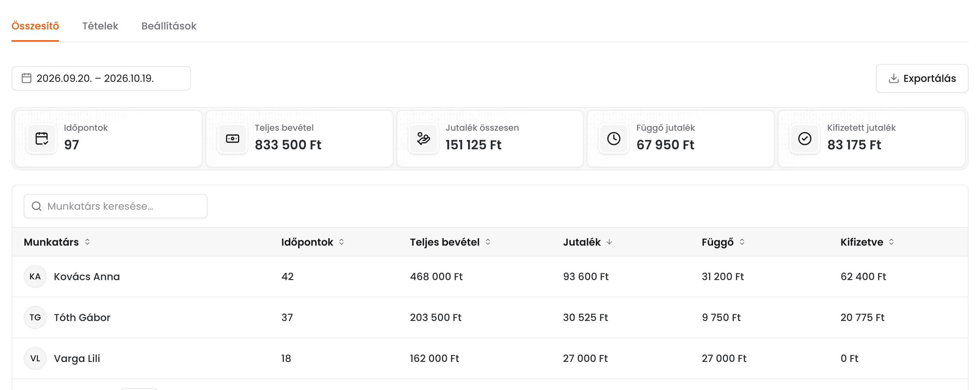Sort by Teljes bevétel column header
This screenshot has height=390, width=980.
(x=451, y=242)
